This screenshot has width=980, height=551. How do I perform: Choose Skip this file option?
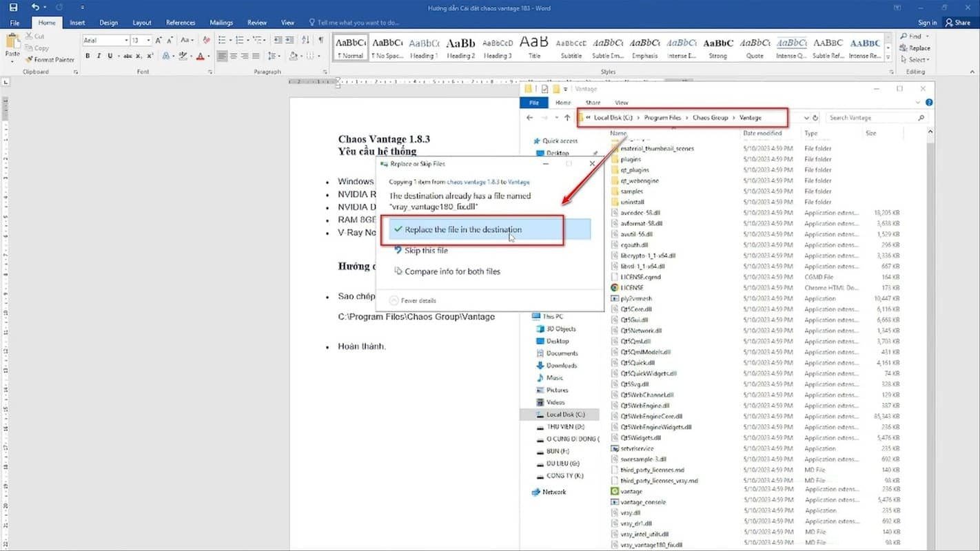[421, 251]
